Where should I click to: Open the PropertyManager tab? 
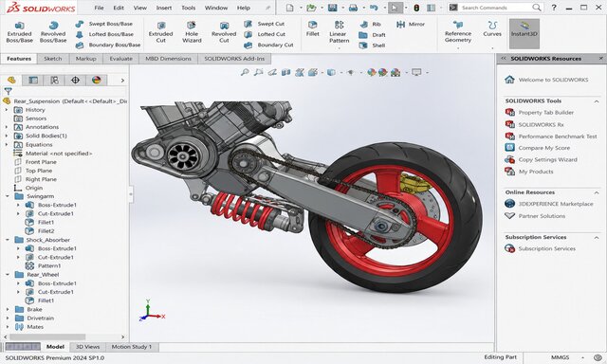point(33,80)
